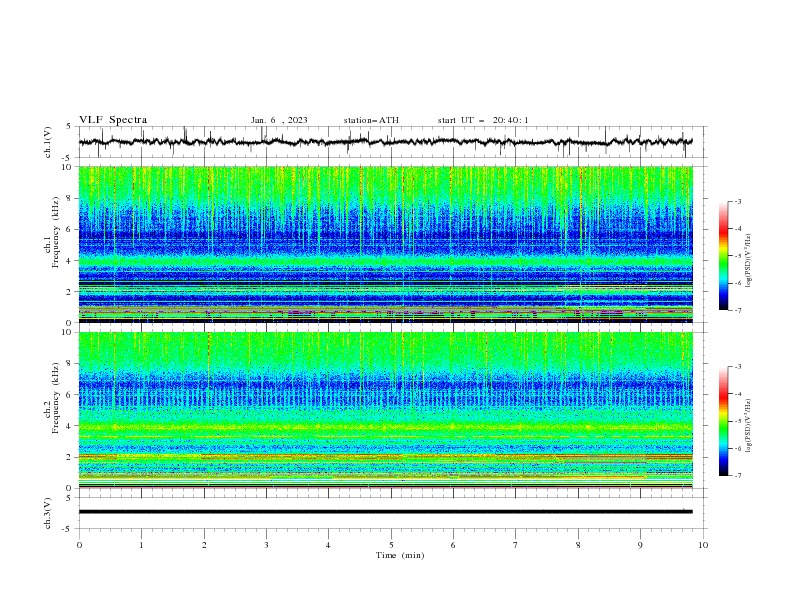Click the "-7" tick on ch.2 color bar
The height and width of the screenshot is (612, 792).
pos(737,476)
